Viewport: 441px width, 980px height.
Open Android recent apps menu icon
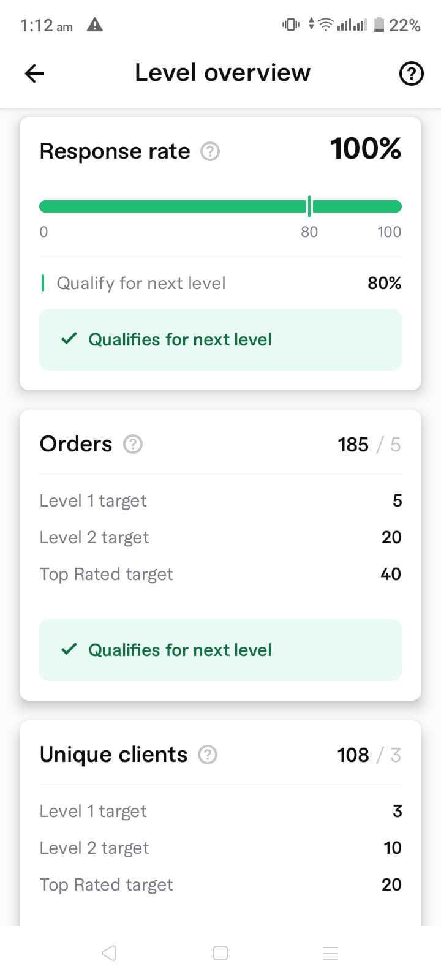point(331,953)
